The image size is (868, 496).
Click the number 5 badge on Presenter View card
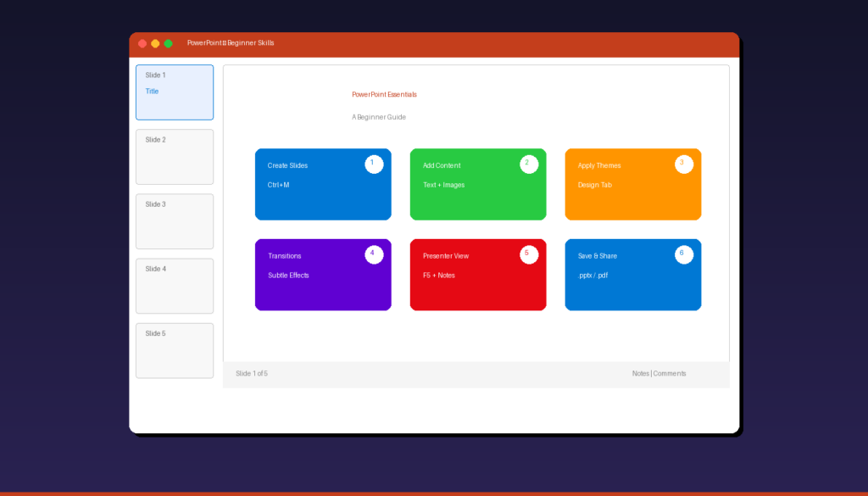[529, 254]
